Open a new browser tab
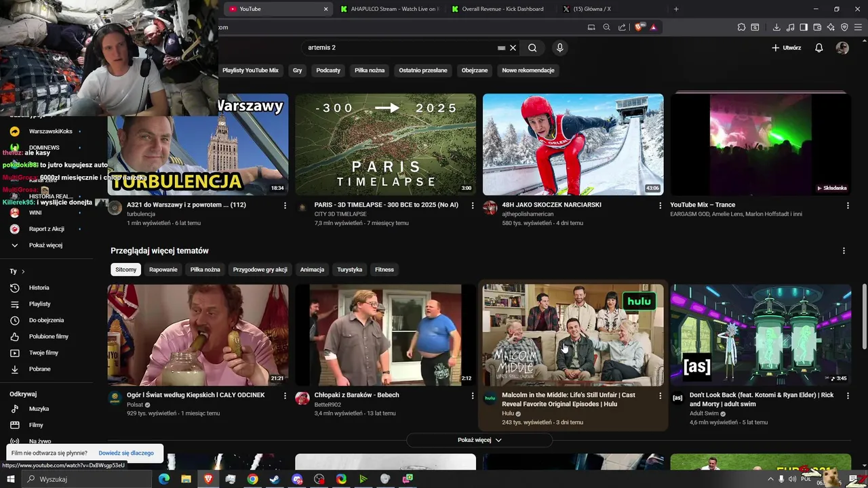The image size is (868, 488). (x=676, y=9)
